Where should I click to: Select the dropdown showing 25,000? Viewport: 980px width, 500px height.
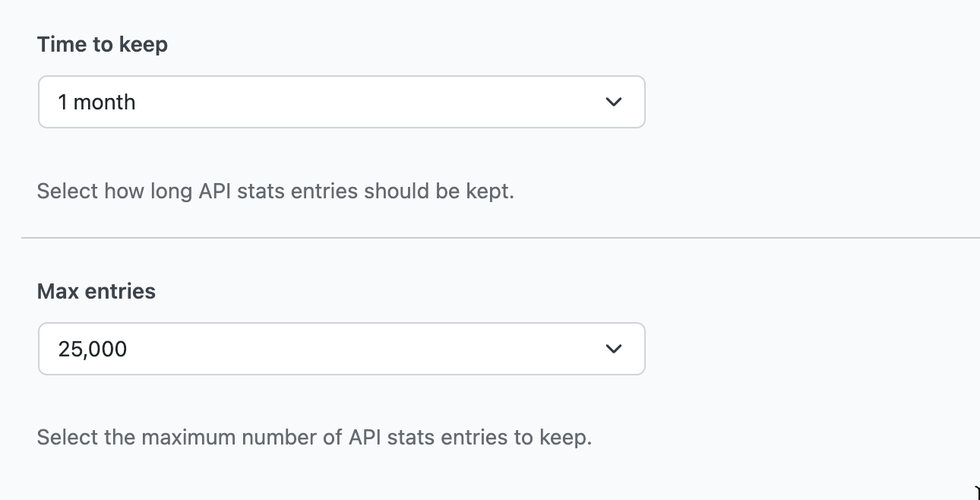342,349
